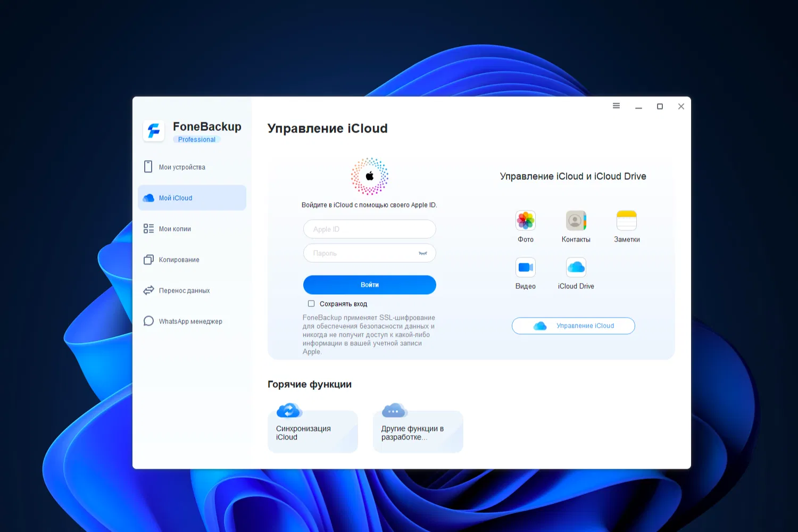Open the Контакты iCloud icon
Viewport: 798px width, 532px height.
coord(576,220)
